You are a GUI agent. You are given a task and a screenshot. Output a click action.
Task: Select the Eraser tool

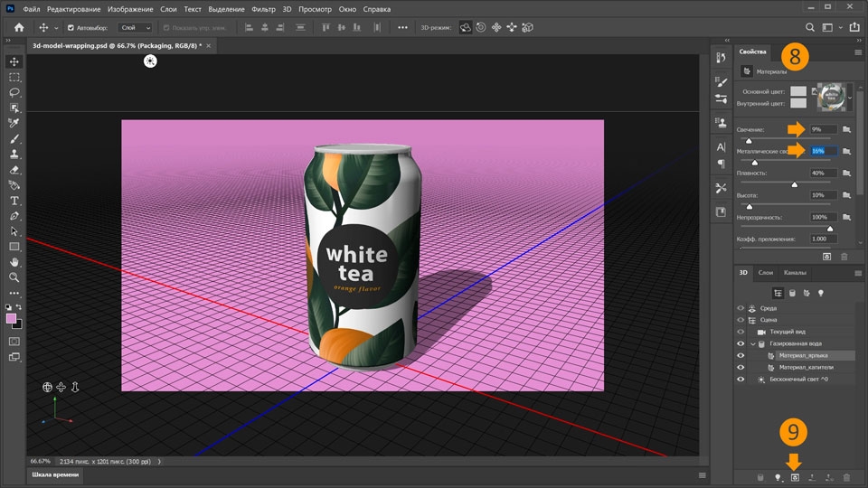[x=14, y=169]
